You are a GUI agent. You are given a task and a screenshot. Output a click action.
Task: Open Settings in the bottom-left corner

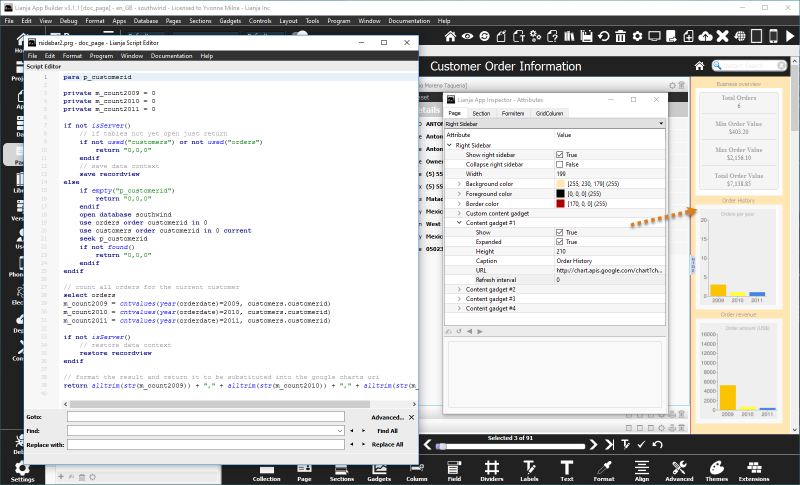[x=22, y=470]
